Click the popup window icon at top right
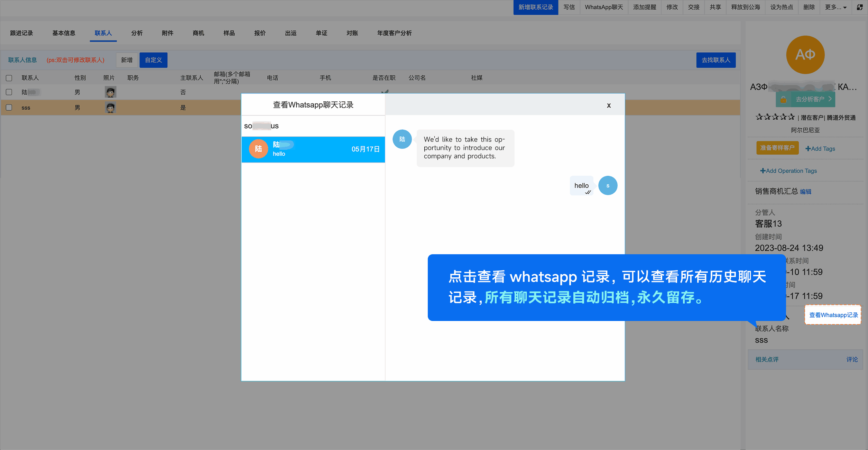The image size is (868, 450). click(x=859, y=7)
